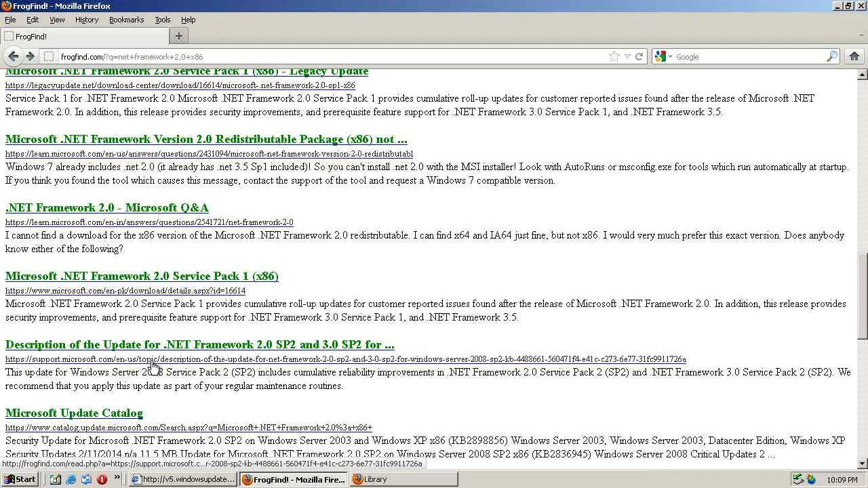Switch to the v5.windowsupdate taskbar window
Viewport: 868px width, 488px height.
pyautogui.click(x=183, y=479)
